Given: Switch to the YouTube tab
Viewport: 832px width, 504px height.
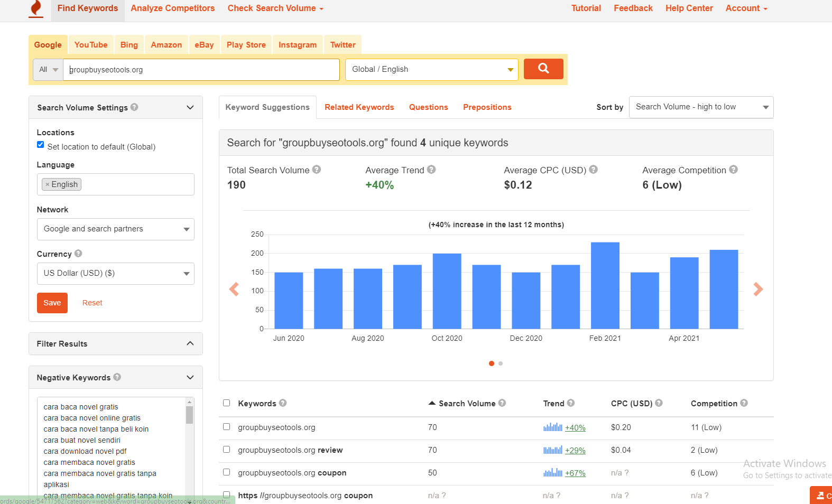Looking at the screenshot, I should pos(91,44).
